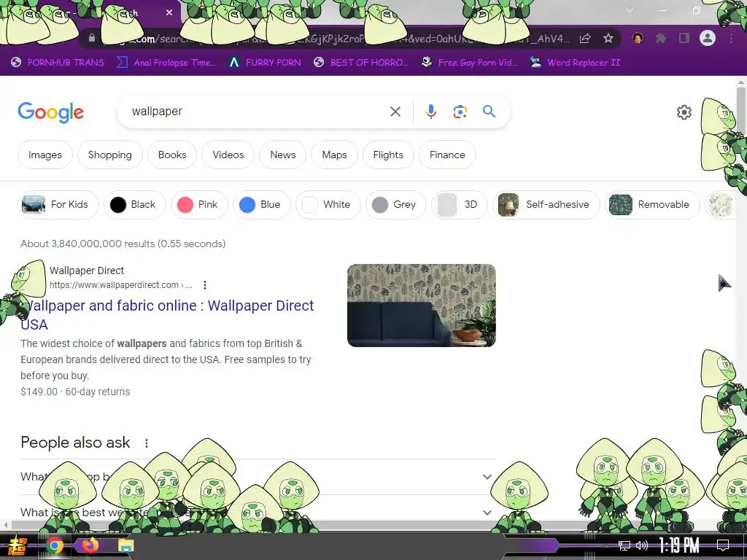747x560 pixels.
Task: Open File Explorer from the taskbar
Action: tap(125, 545)
